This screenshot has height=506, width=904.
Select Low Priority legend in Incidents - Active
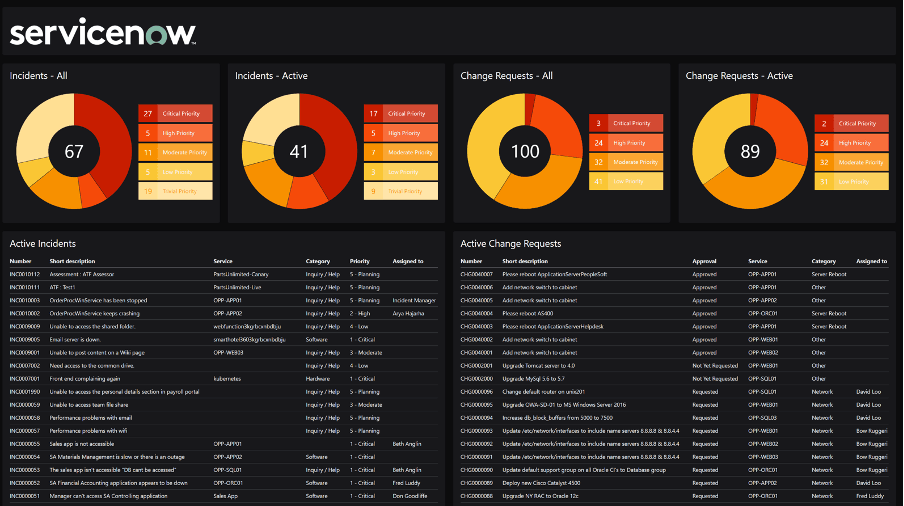tap(401, 172)
